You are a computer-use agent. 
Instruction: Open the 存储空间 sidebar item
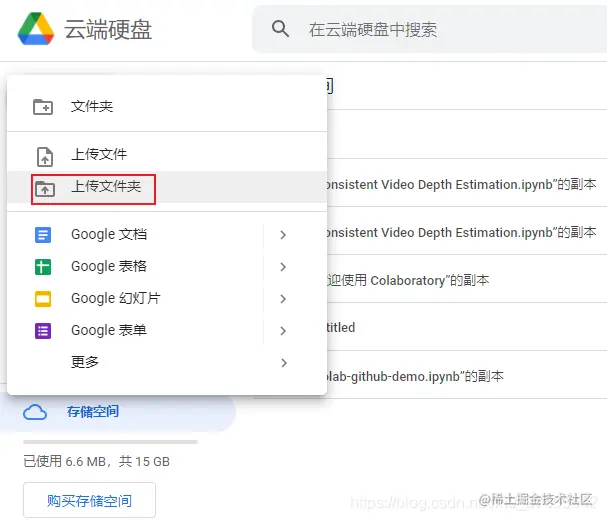(x=116, y=412)
